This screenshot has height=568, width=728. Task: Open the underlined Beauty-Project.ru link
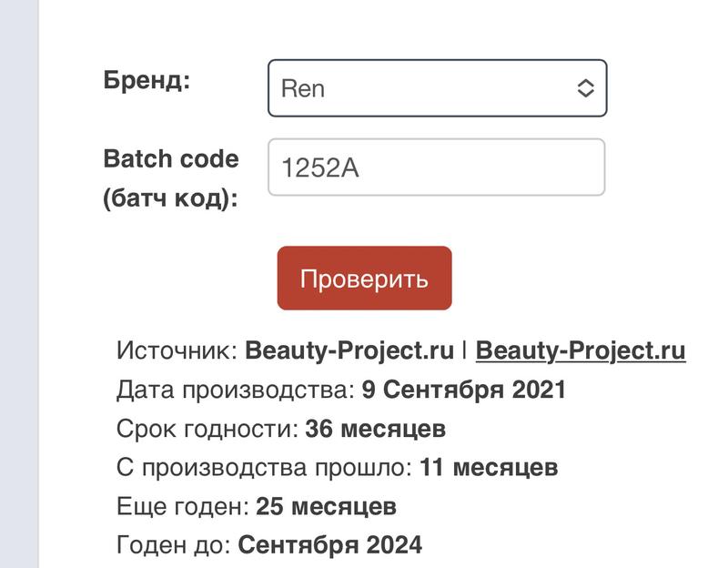coord(581,351)
